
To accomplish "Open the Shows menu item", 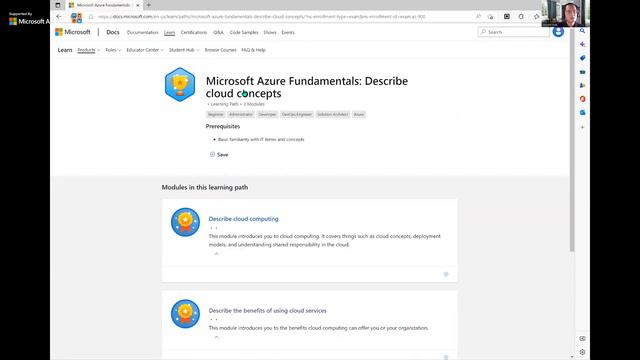I will coord(270,32).
